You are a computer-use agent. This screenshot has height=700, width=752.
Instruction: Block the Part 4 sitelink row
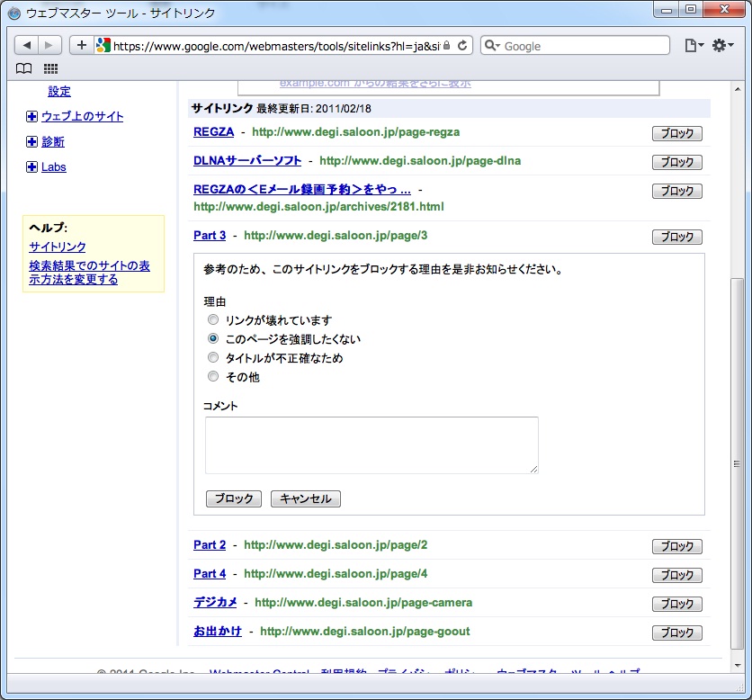[677, 575]
